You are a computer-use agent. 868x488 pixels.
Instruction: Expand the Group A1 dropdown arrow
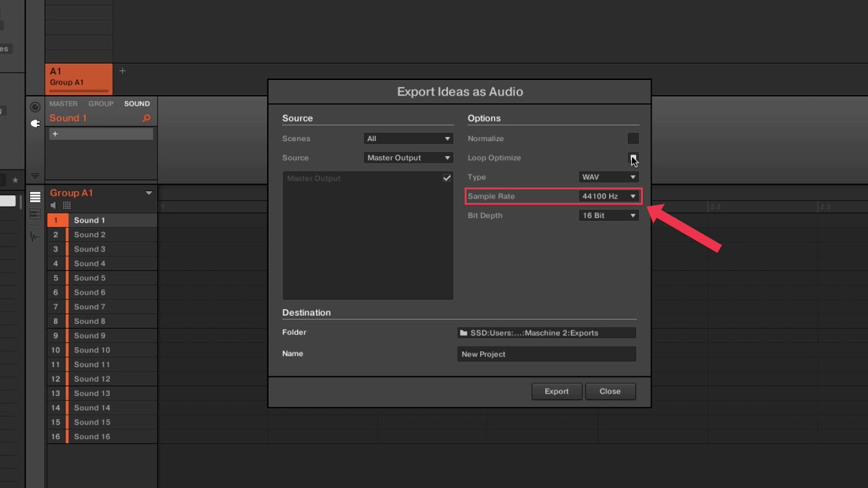[149, 193]
